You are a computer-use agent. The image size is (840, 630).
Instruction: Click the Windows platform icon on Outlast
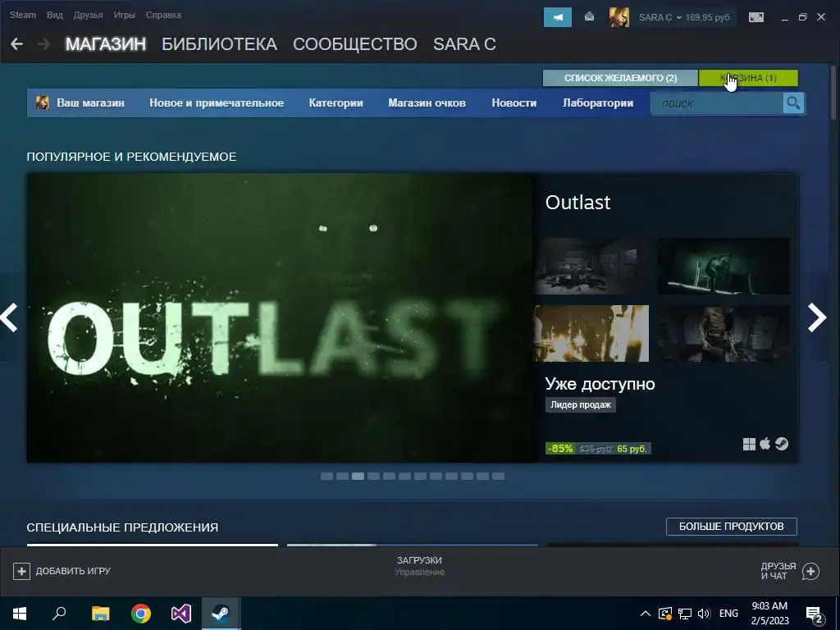[x=749, y=444]
